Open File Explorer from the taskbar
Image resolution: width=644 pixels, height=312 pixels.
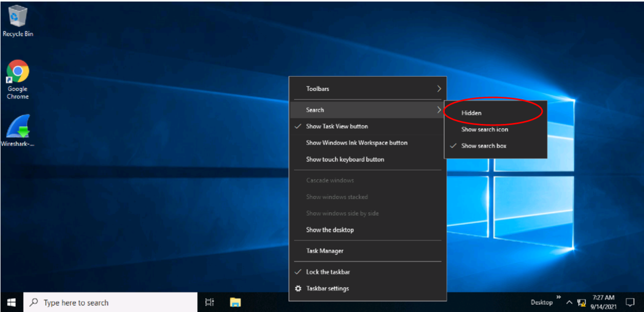coord(234,302)
